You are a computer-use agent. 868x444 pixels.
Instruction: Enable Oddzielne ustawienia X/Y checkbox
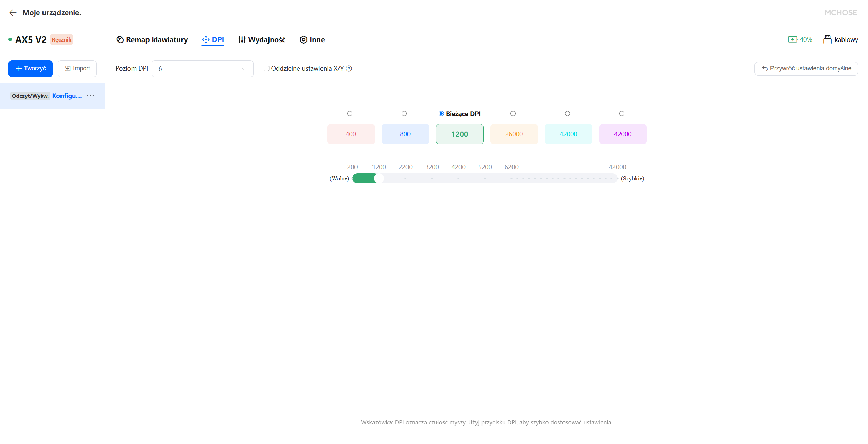(x=266, y=69)
